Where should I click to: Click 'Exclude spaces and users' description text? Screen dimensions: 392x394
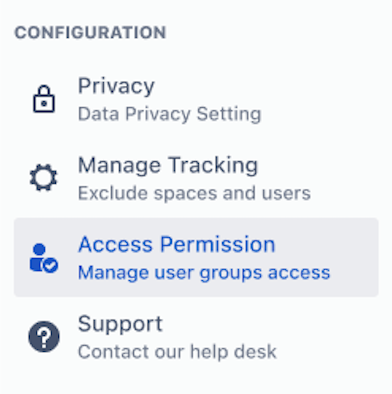click(194, 193)
